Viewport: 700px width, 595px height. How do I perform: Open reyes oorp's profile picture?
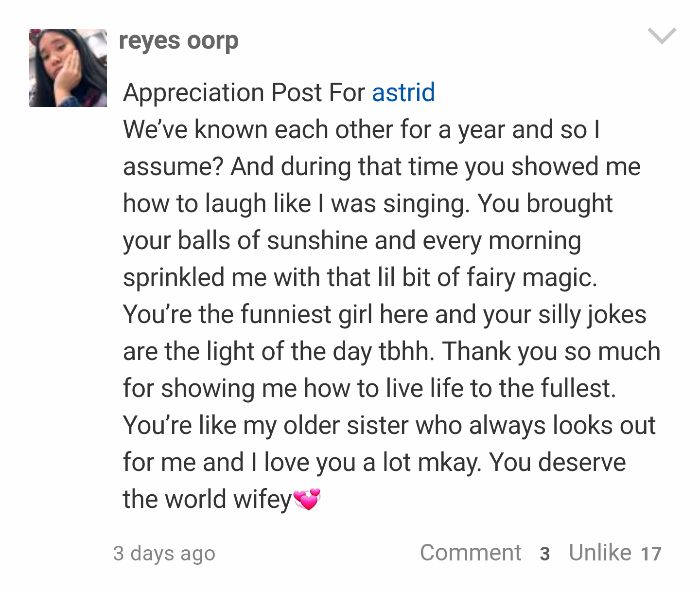[x=68, y=68]
